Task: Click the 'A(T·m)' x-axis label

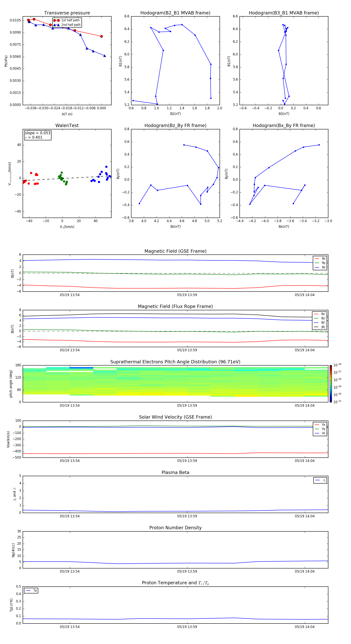Action: (x=67, y=114)
